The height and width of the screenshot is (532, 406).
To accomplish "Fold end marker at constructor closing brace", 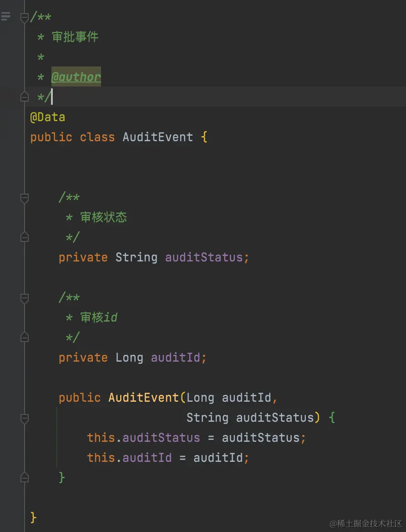I will (25, 477).
